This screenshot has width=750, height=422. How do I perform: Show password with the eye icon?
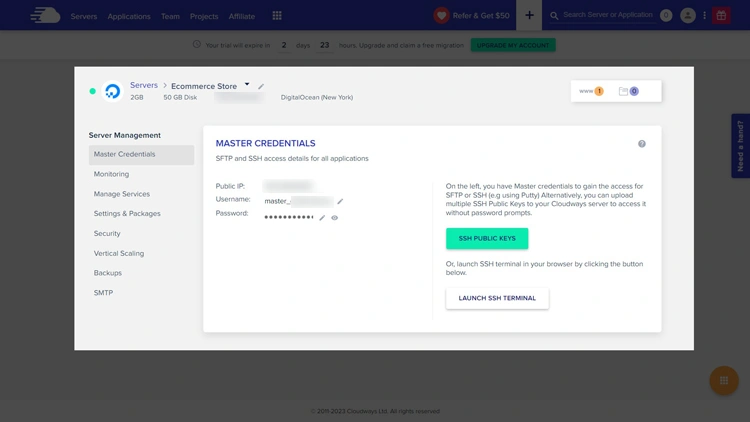click(x=335, y=217)
